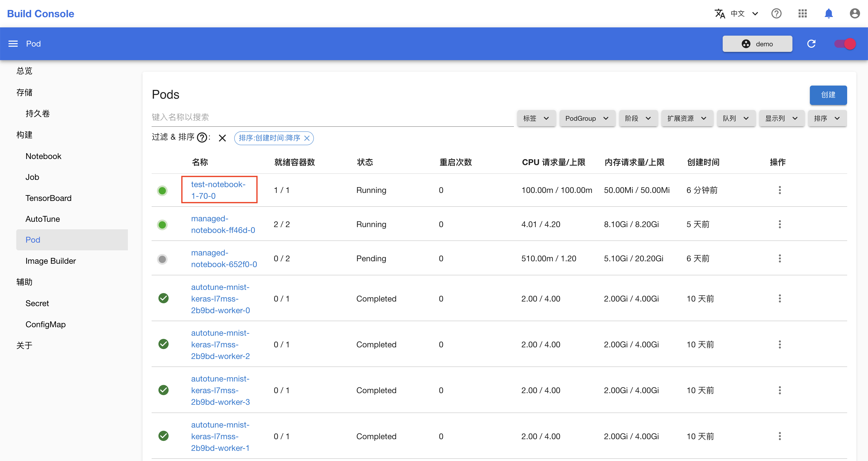Open the 标签 filter dropdown
Screen dimensions: 868x461
pos(536,118)
